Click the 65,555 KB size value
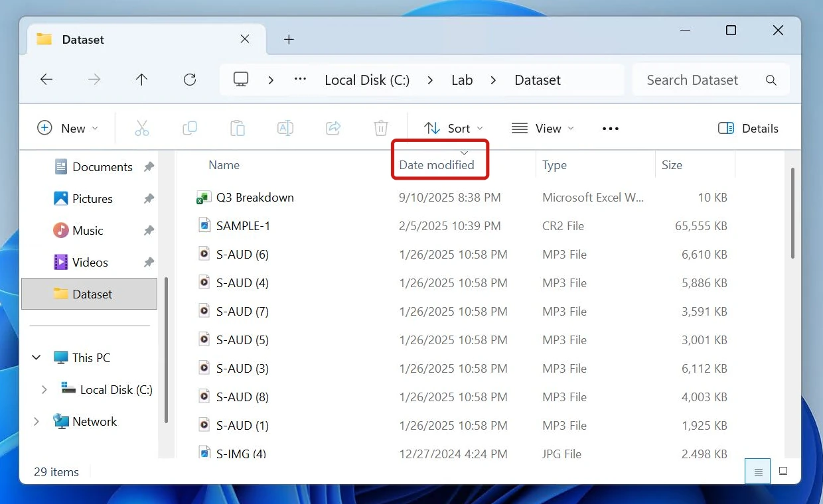The image size is (823, 504). tap(701, 226)
